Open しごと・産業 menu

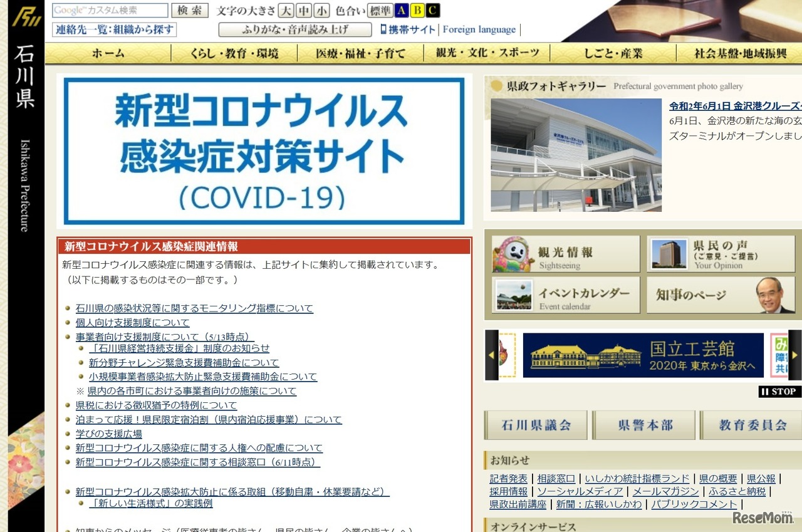click(x=613, y=54)
